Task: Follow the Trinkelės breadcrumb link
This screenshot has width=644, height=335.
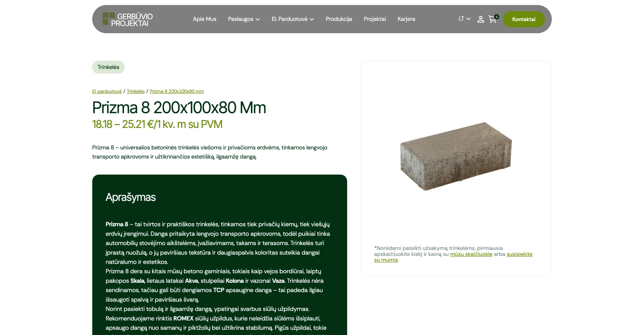Action: [x=136, y=91]
